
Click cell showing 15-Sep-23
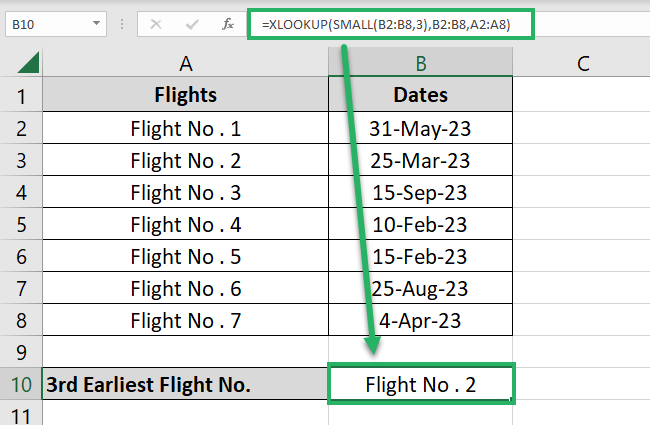pos(421,192)
